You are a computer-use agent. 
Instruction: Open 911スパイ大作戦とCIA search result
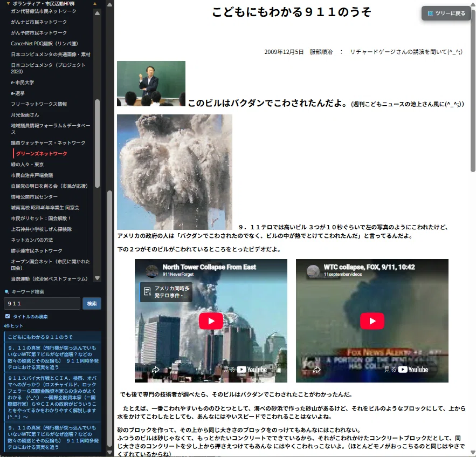point(52,398)
